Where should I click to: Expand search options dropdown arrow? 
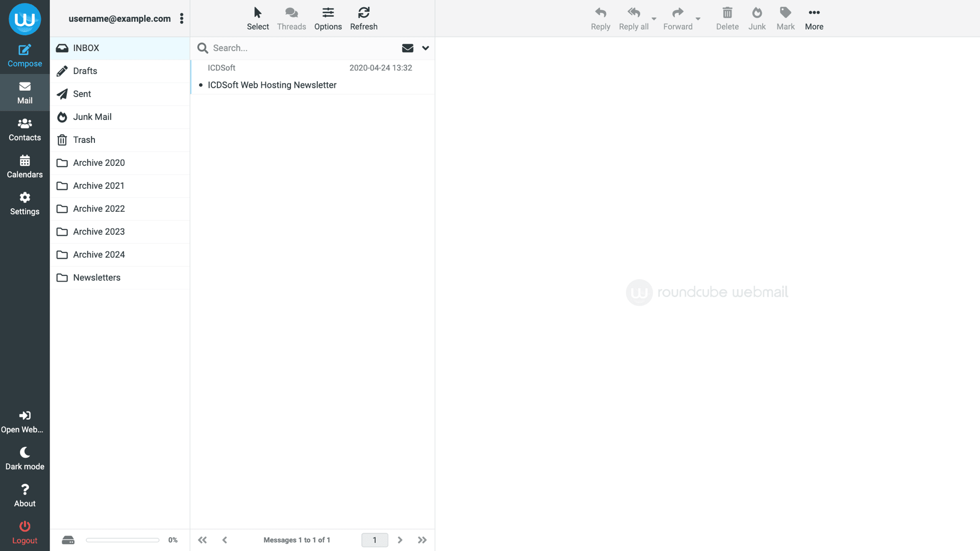pos(425,48)
